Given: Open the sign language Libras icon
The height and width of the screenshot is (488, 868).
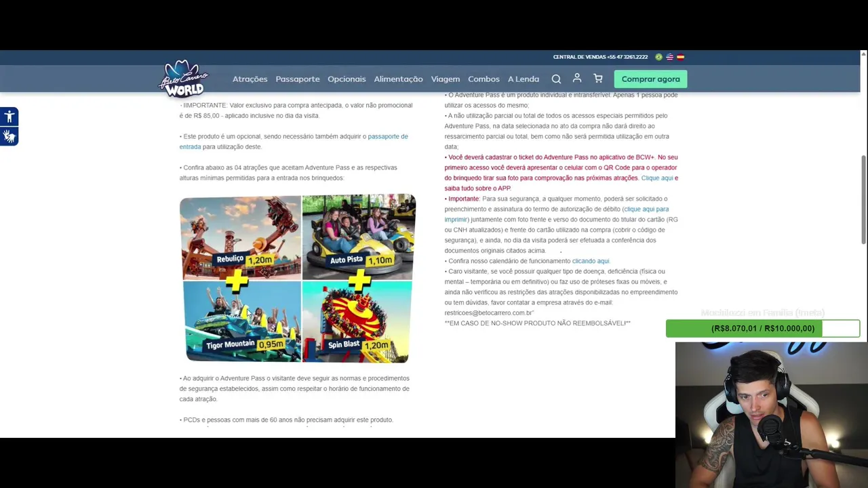Looking at the screenshot, I should click(x=9, y=136).
